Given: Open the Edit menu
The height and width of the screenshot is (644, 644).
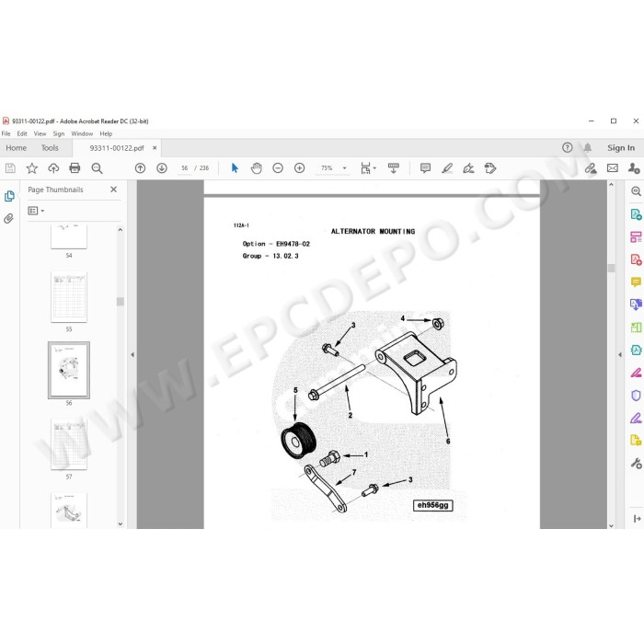Looking at the screenshot, I should [x=22, y=133].
